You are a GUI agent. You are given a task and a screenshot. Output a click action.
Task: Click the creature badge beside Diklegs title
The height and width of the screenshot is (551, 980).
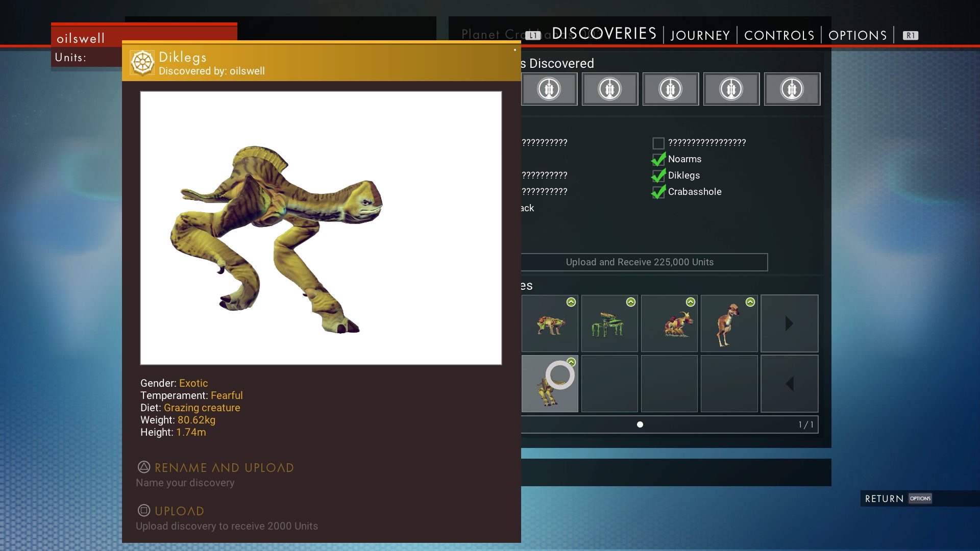click(142, 63)
